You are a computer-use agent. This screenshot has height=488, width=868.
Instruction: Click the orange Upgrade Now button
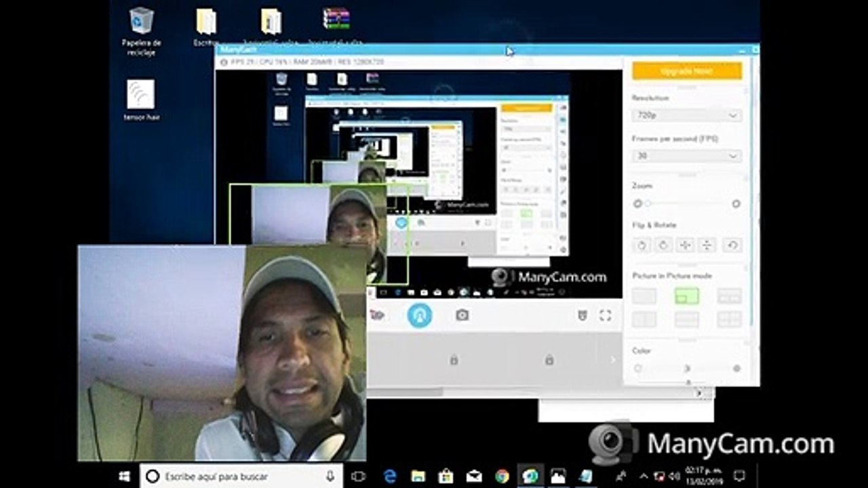pos(687,71)
